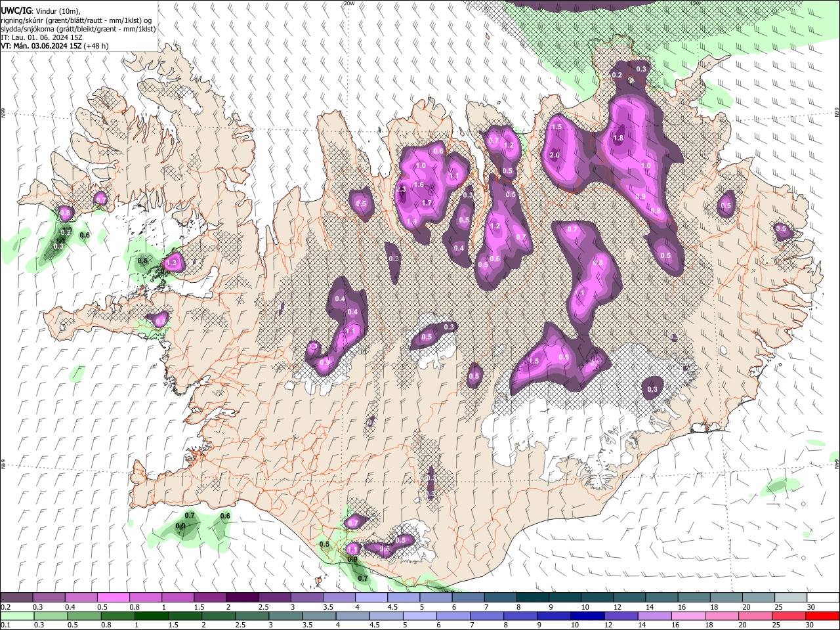
Task: Click the 20W longitude label at top
Action: click(x=348, y=3)
